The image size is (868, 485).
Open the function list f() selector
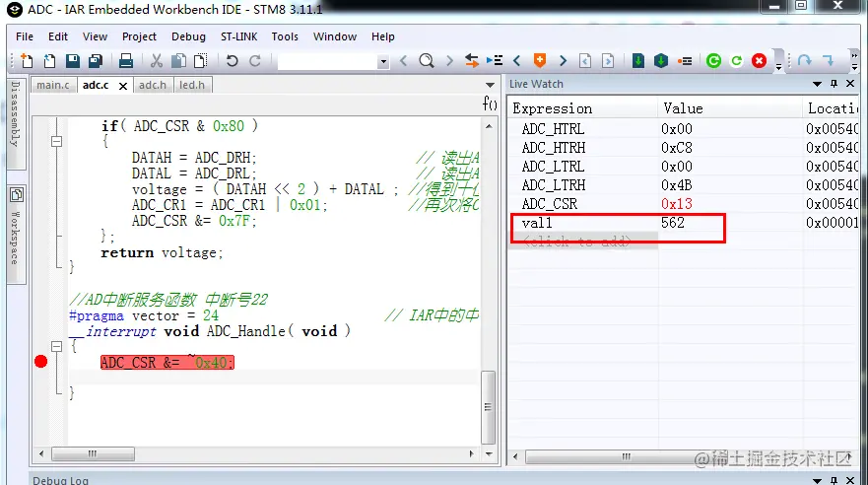490,104
